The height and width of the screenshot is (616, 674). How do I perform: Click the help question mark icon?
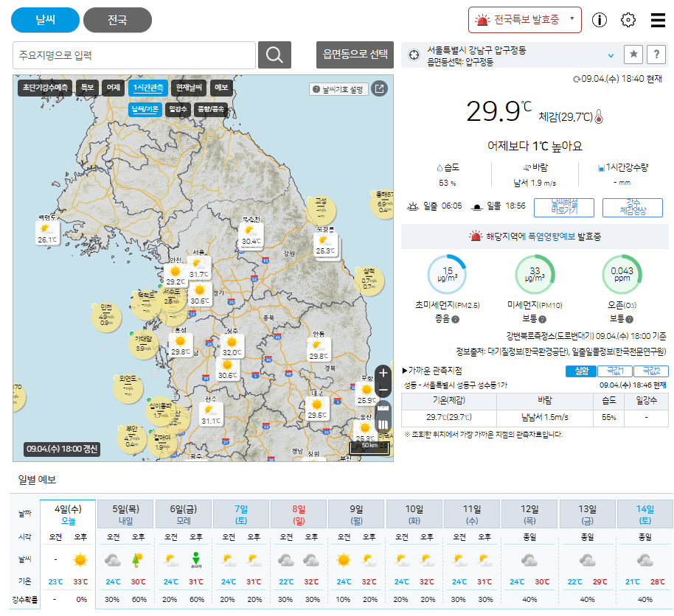pyautogui.click(x=656, y=55)
